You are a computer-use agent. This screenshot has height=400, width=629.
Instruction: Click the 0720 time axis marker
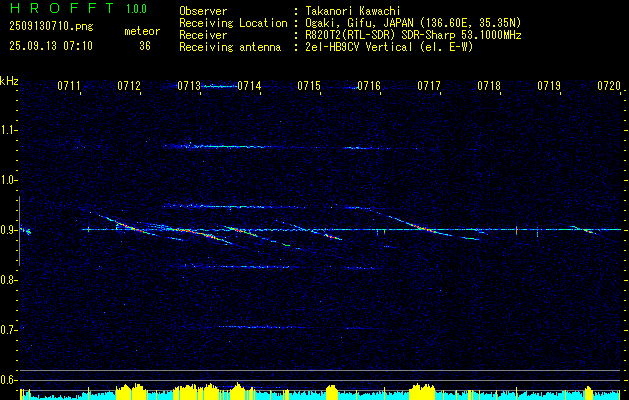(609, 86)
